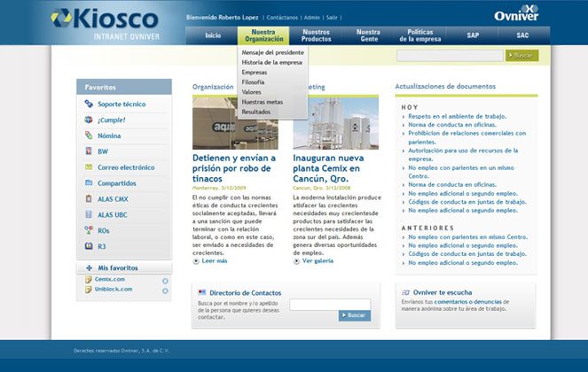Click the Compartidos folder icon
Screen dimensions: 588x372
(89, 182)
